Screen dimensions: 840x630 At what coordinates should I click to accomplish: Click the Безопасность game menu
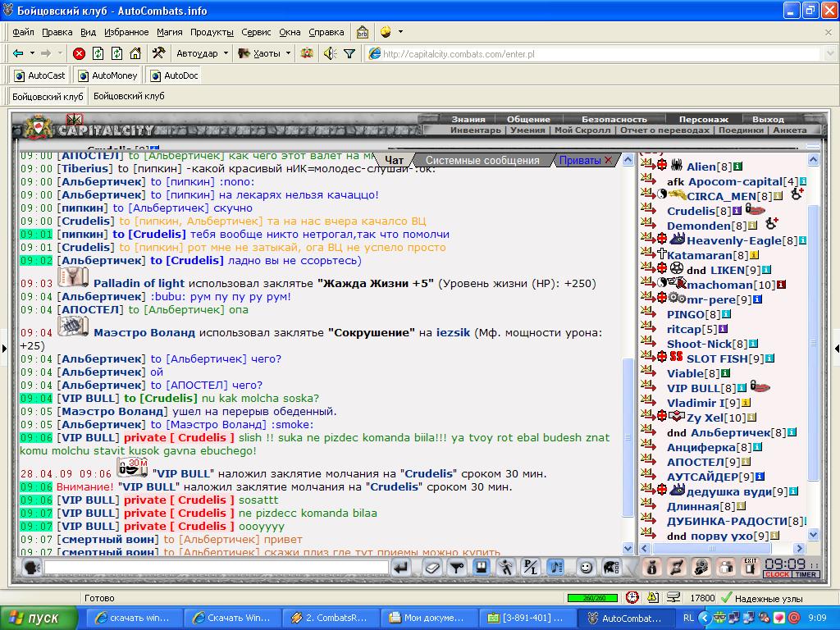point(614,119)
